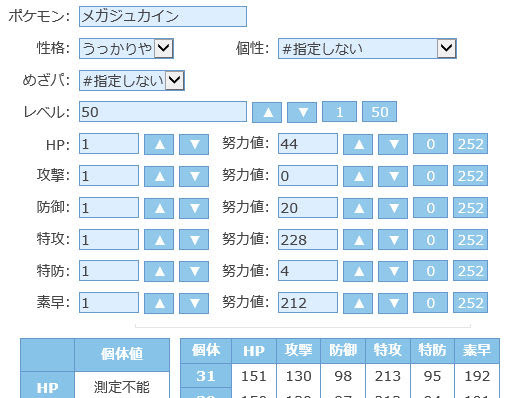Raise the 攻撃 努力値 with up arrow
512x398 pixels.
(358, 176)
